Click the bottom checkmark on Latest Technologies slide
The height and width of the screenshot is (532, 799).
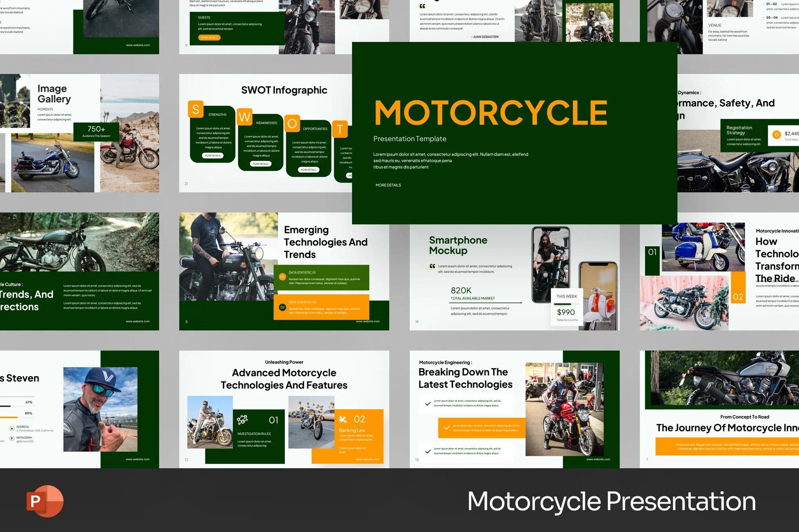coord(428,451)
